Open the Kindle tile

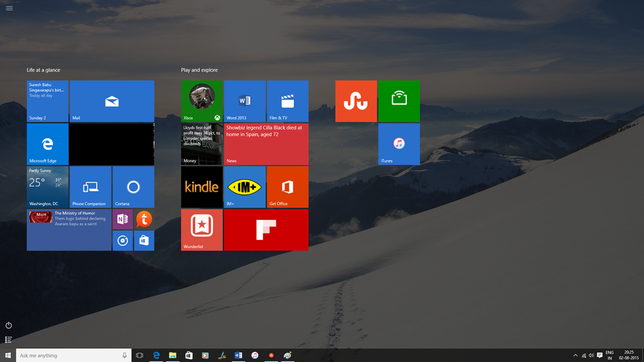(202, 187)
